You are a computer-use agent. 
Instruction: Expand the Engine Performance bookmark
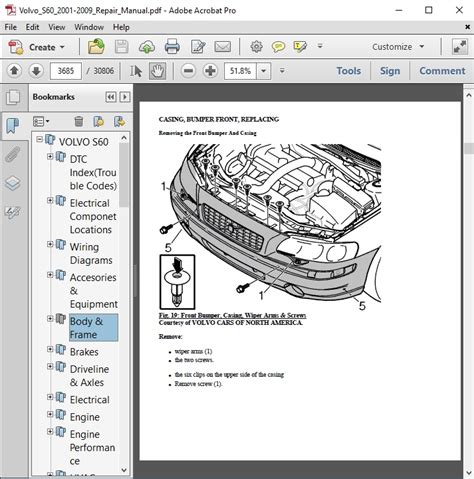tap(50, 431)
